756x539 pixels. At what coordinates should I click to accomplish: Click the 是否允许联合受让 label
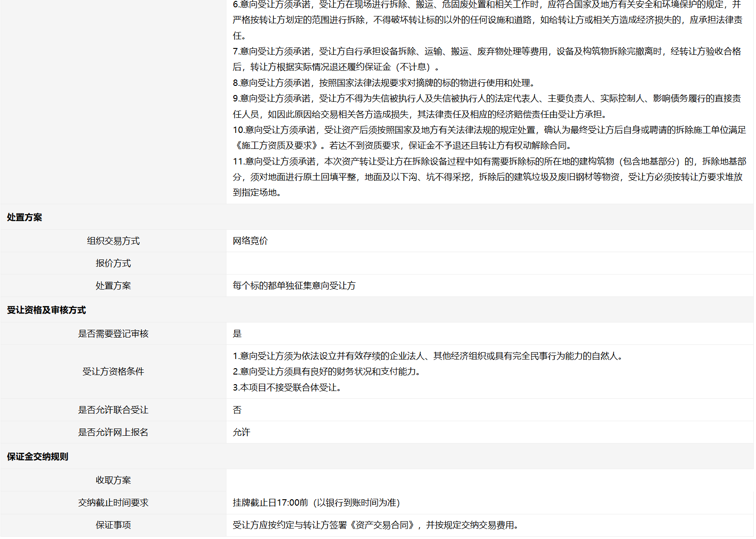(x=113, y=410)
